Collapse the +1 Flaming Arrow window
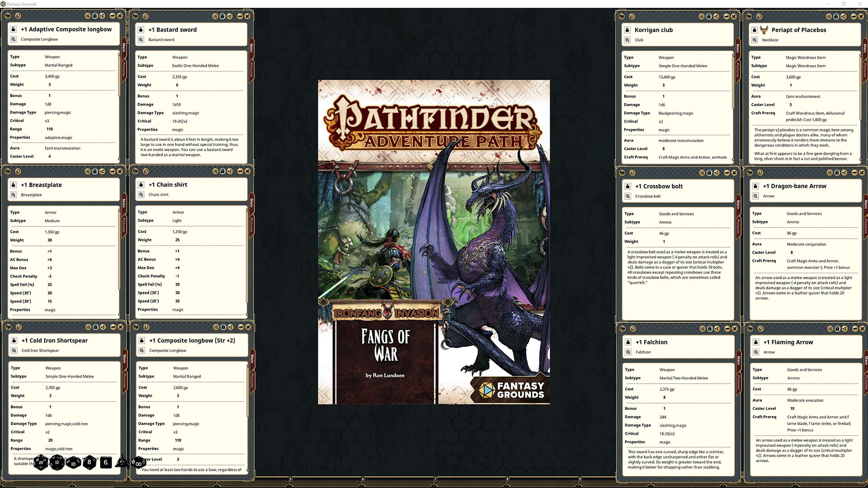Screen dimensions: 868x488 pyautogui.click(x=855, y=328)
